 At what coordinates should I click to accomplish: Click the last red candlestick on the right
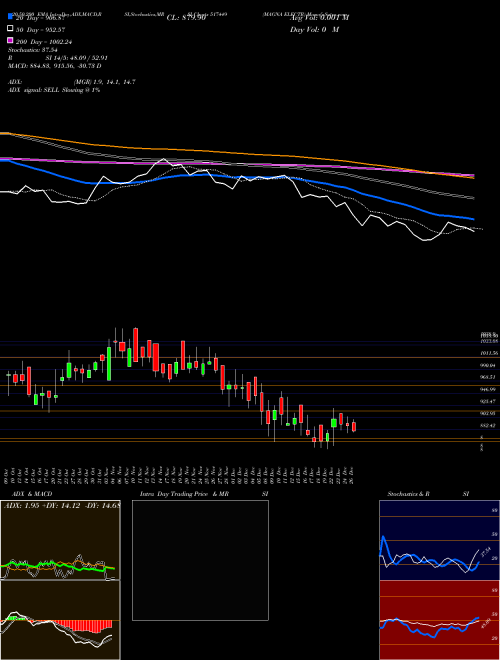354,426
